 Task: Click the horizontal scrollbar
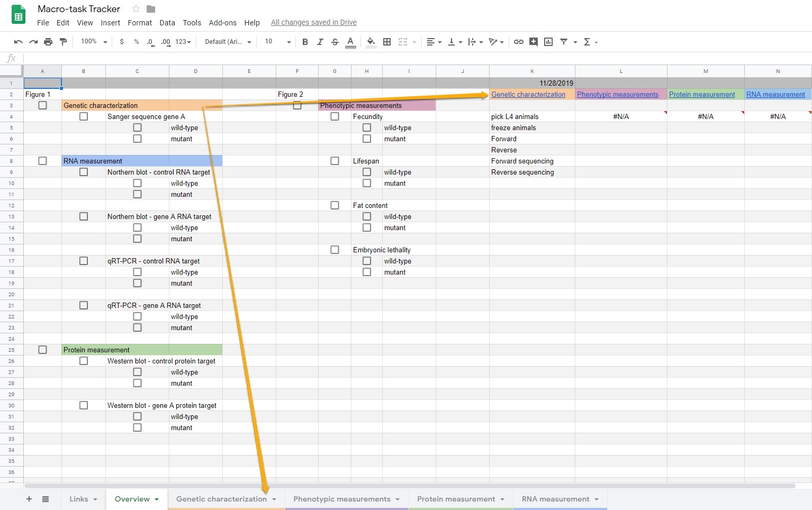(410, 486)
